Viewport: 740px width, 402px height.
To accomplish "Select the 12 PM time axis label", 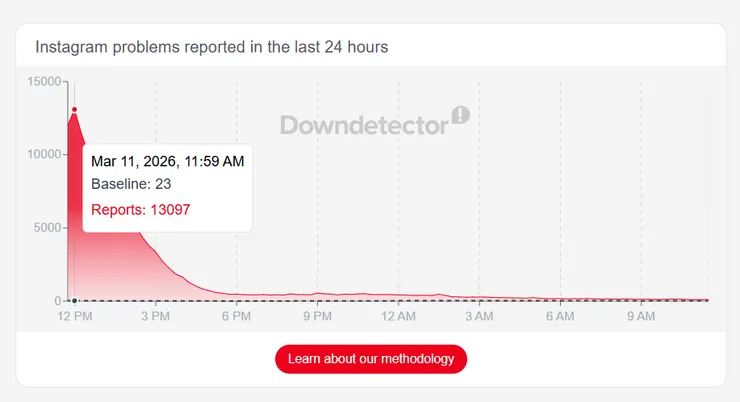I will (74, 317).
